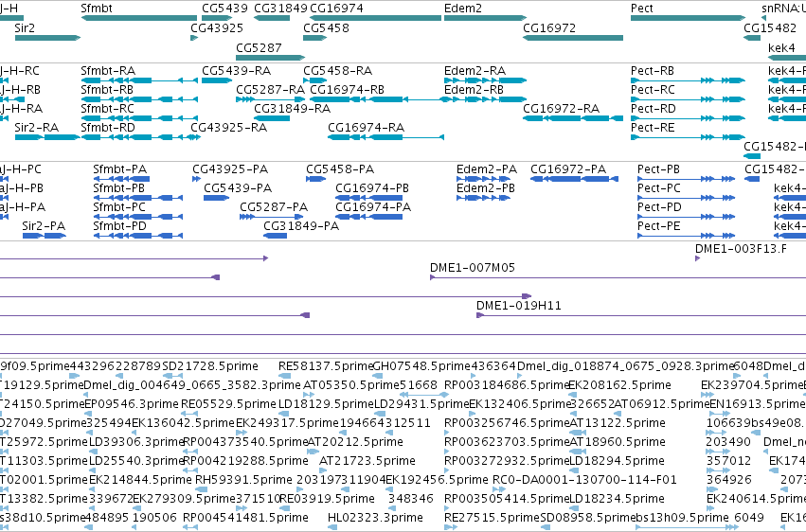Viewport: 806px width, 532px height.
Task: Click the kek4 gene label
Action: point(781,47)
